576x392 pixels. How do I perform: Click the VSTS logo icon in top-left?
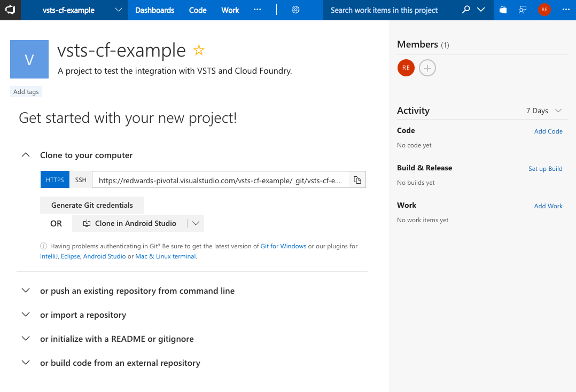10,10
